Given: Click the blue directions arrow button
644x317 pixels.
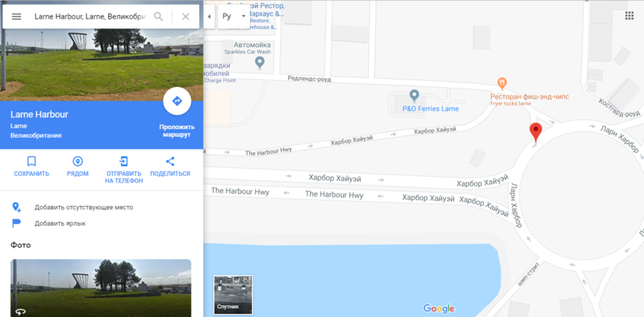Looking at the screenshot, I should [177, 101].
